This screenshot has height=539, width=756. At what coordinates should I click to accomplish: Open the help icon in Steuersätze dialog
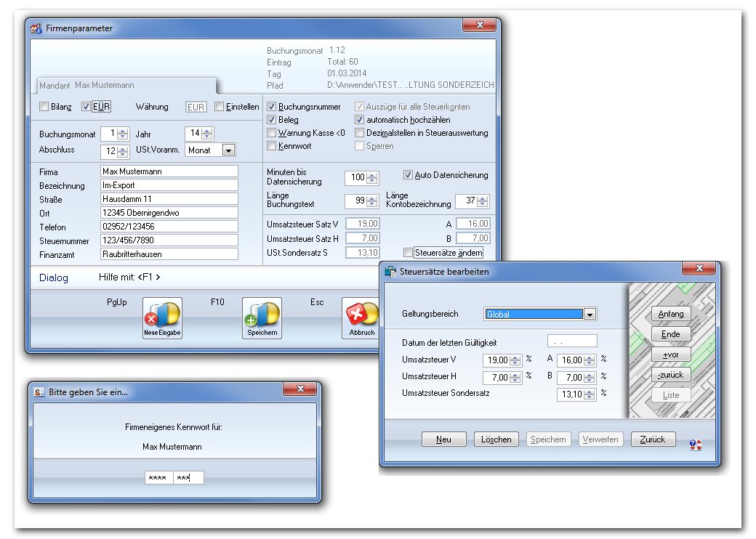(x=695, y=445)
